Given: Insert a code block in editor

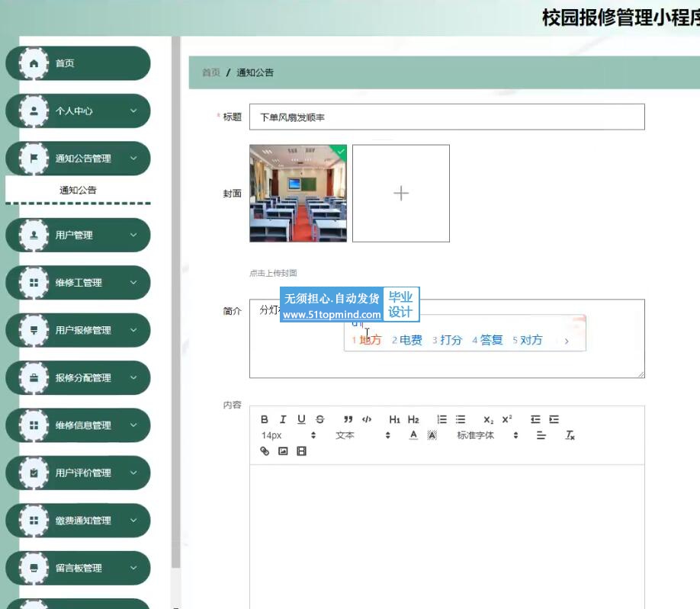Looking at the screenshot, I should click(x=367, y=419).
